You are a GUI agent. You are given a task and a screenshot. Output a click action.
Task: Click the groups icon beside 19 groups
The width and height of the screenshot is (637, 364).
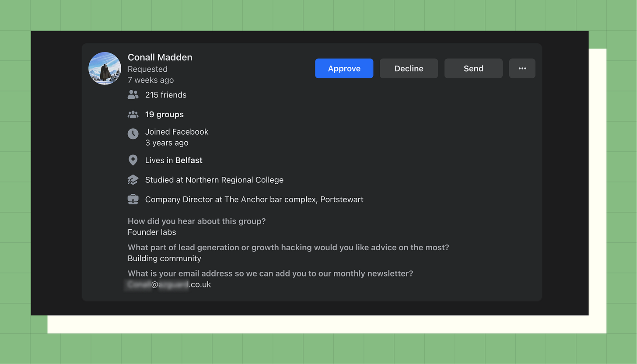pos(133,114)
